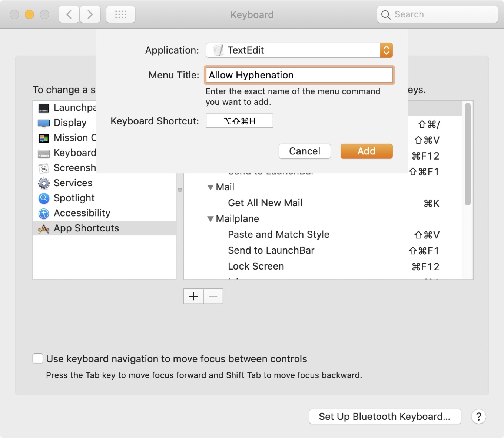The image size is (504, 438).
Task: Click the yellow minimize window button
Action: (29, 14)
